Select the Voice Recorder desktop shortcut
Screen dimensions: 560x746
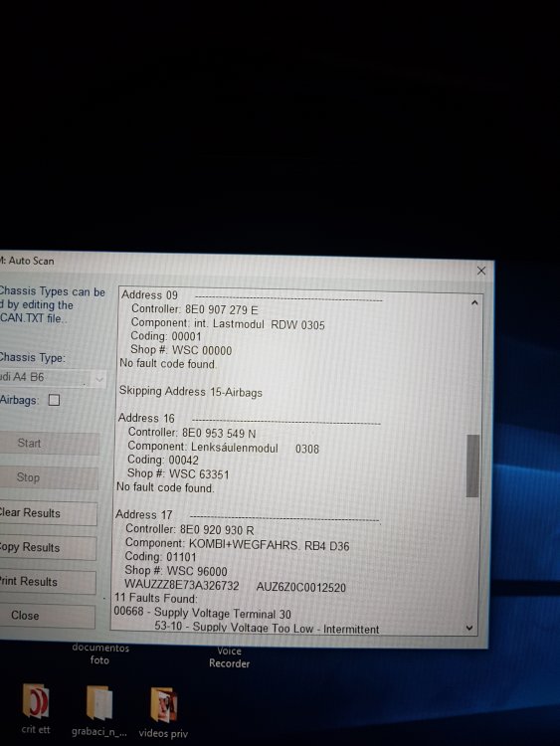click(x=230, y=657)
